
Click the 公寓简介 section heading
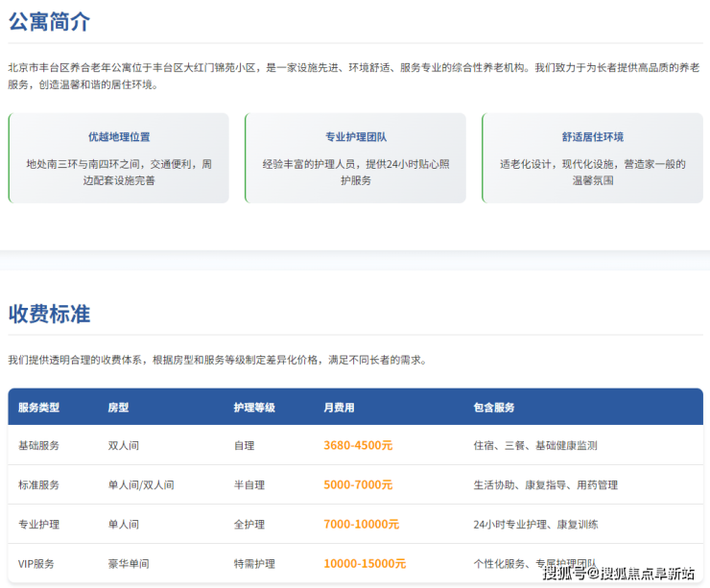pyautogui.click(x=50, y=21)
